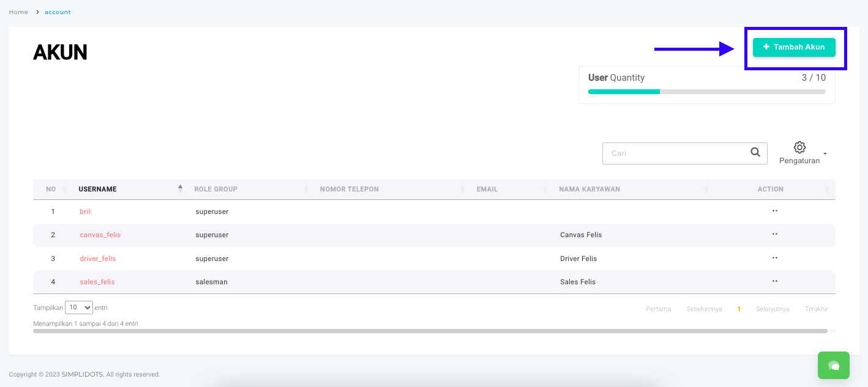This screenshot has width=868, height=387.
Task: Go to Home breadcrumb
Action: (18, 12)
